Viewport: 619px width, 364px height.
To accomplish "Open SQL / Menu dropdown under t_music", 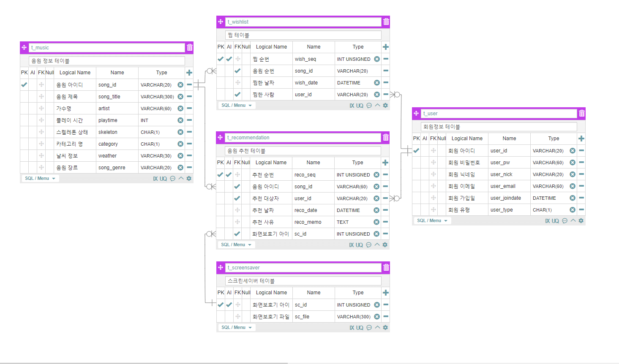I will pyautogui.click(x=40, y=179).
